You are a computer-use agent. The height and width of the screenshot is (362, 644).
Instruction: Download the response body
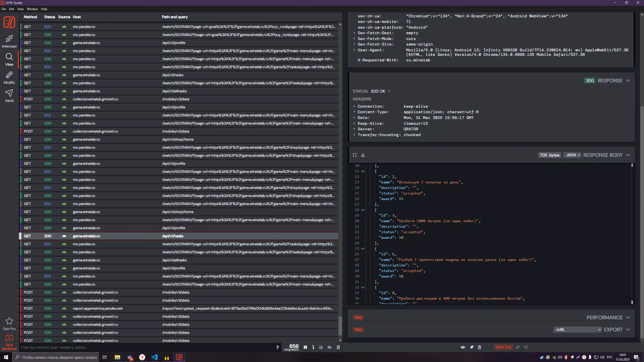(x=363, y=155)
